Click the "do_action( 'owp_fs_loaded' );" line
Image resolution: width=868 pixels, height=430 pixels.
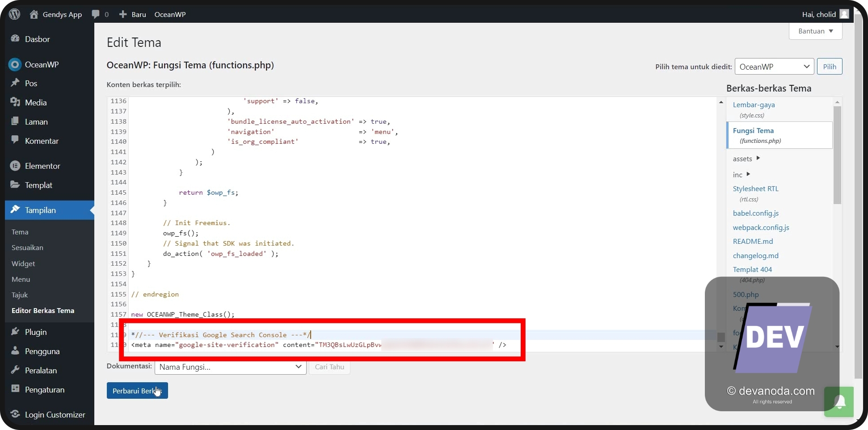click(221, 254)
